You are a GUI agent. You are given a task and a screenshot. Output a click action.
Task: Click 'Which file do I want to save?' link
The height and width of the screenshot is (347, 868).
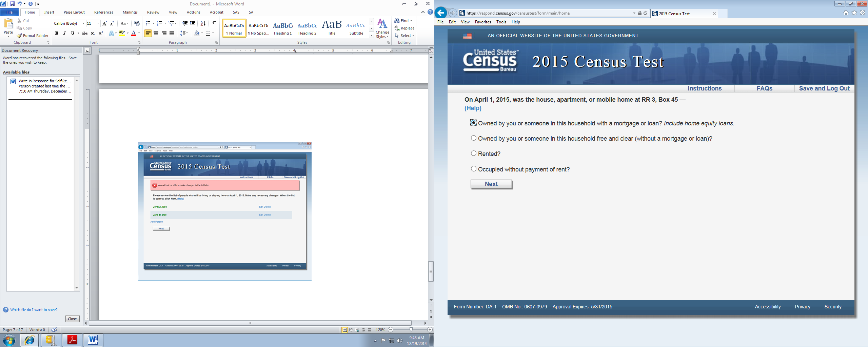(x=34, y=310)
